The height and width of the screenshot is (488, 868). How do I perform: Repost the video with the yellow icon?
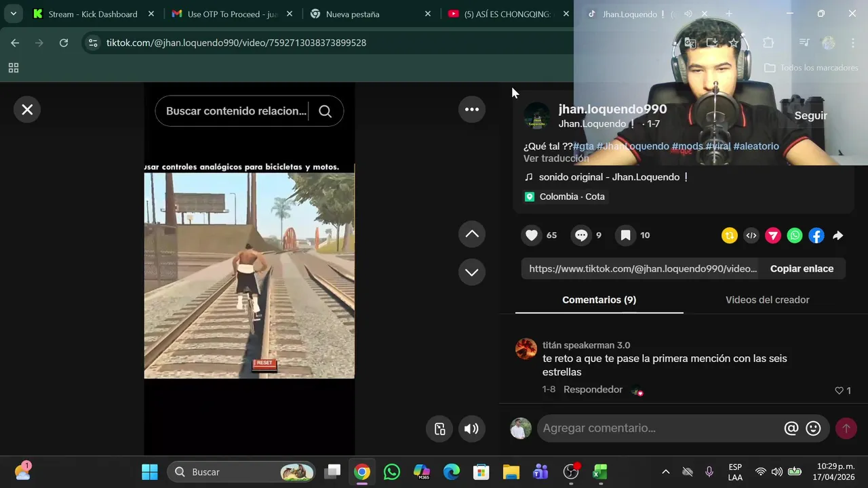[x=730, y=236]
